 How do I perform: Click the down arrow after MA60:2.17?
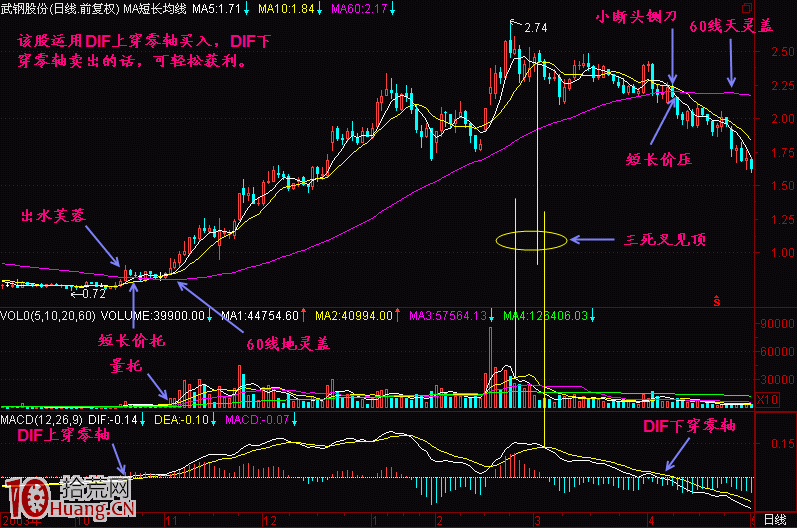[392, 9]
